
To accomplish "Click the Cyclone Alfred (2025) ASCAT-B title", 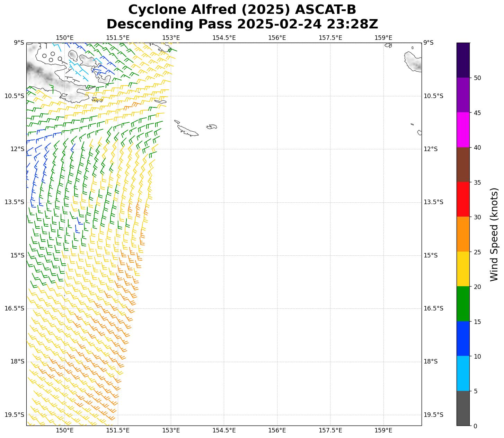I will pyautogui.click(x=242, y=10).
